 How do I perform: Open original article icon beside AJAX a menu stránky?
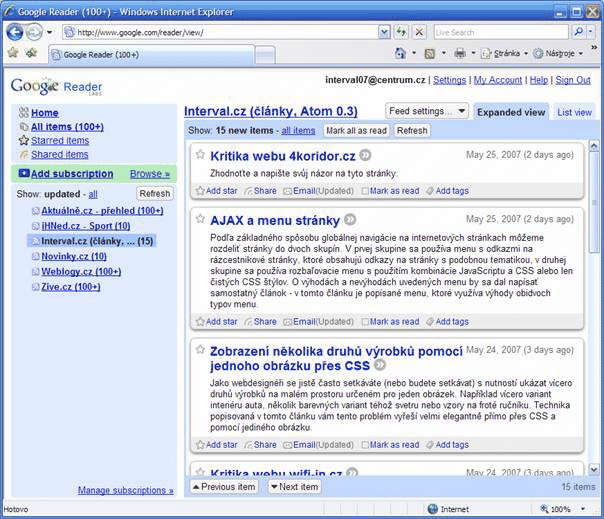click(x=350, y=220)
